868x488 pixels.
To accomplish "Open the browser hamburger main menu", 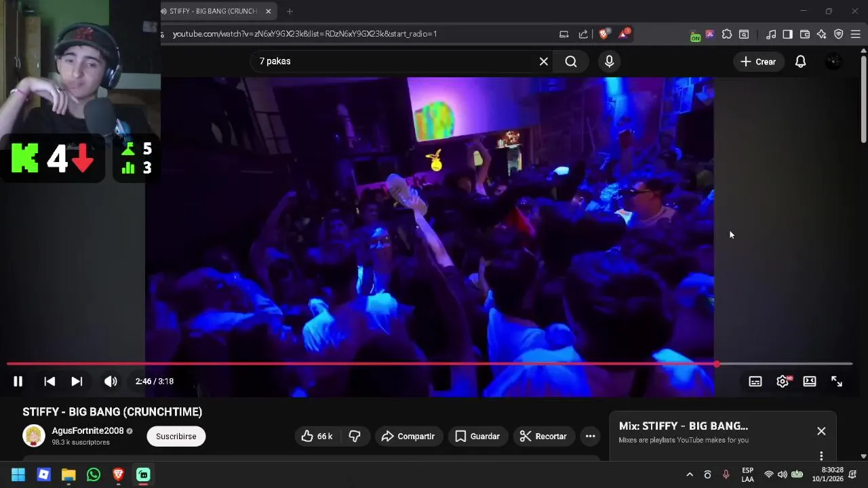I will [855, 34].
